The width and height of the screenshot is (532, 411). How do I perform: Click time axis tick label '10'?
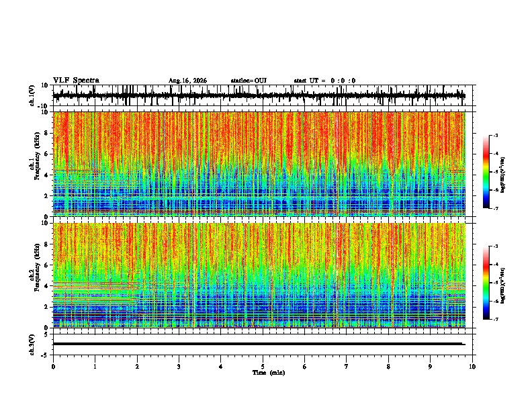[x=472, y=367]
